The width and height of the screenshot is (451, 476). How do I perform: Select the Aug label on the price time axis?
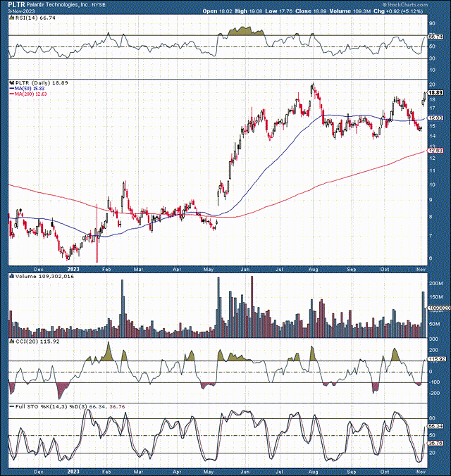(x=313, y=268)
